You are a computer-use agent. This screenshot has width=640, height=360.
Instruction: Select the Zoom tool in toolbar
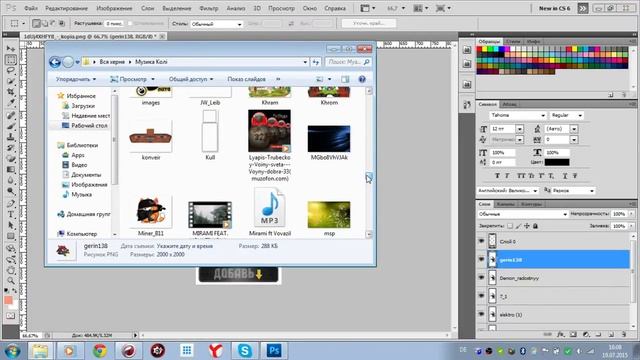(11, 281)
